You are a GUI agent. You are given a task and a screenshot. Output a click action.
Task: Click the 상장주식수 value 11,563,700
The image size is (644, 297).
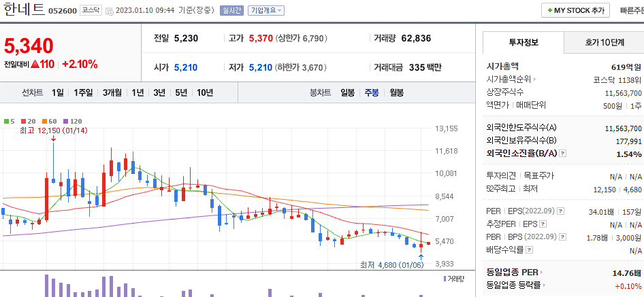[x=623, y=93]
